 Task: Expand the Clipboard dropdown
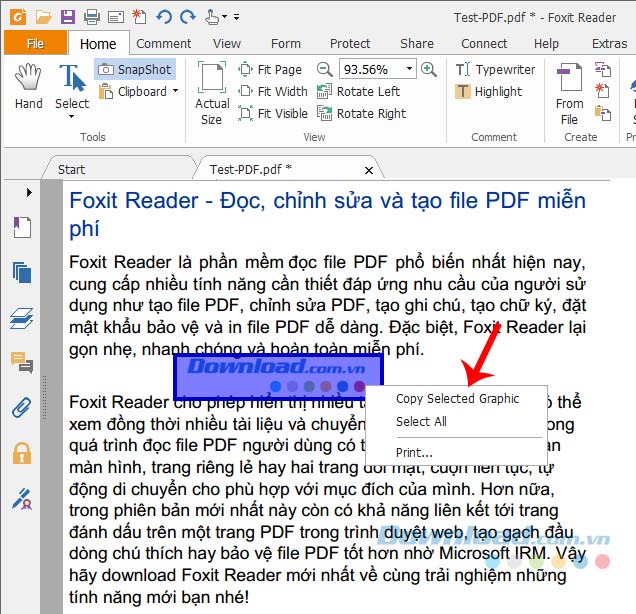click(175, 92)
